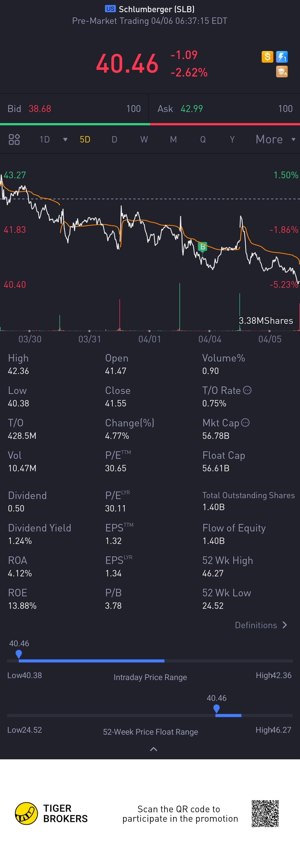Image resolution: width=300 pixels, height=868 pixels.
Task: Select the M monthly chart tab
Action: (173, 139)
